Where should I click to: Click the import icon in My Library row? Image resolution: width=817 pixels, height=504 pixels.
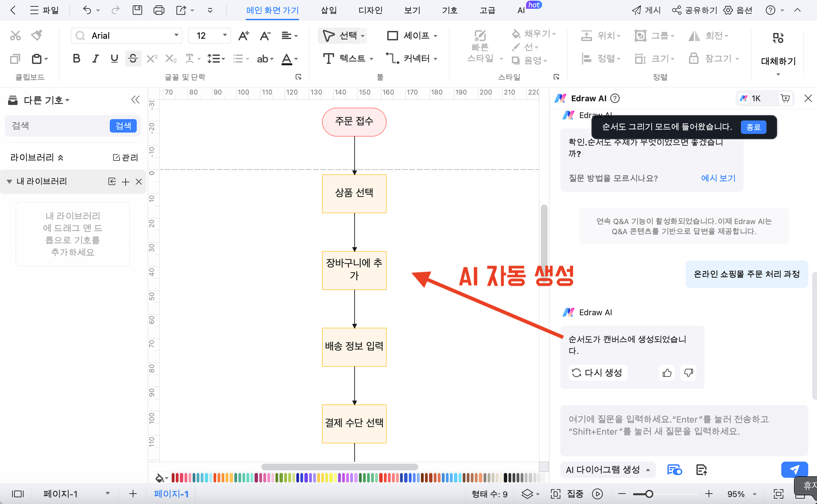112,182
